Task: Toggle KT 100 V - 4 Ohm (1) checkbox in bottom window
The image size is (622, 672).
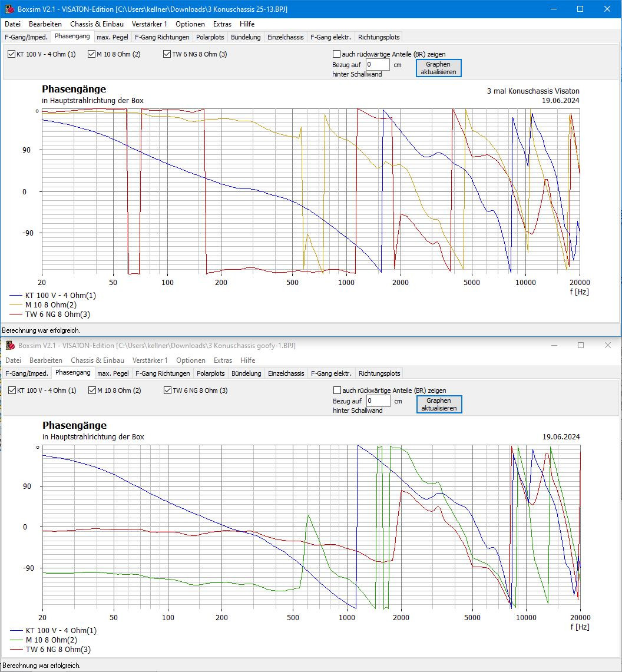Action: (12, 390)
